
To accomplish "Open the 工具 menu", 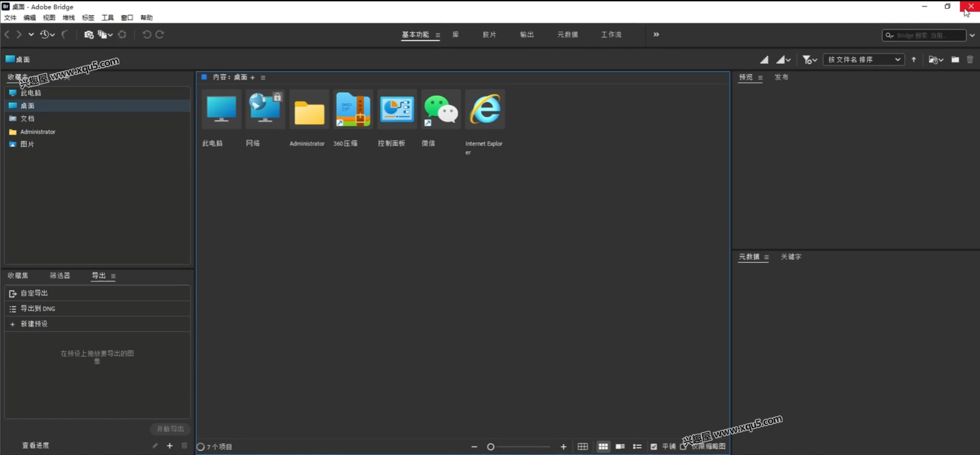I will click(x=107, y=18).
